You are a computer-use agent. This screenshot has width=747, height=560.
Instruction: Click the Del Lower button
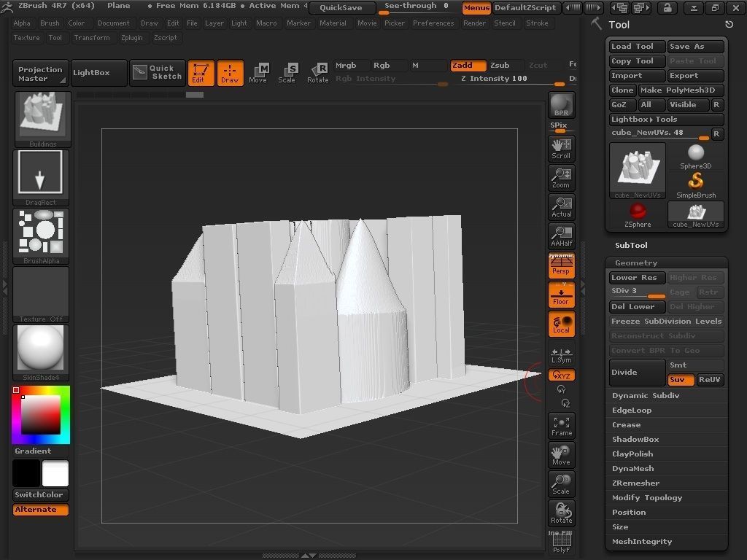tap(637, 307)
